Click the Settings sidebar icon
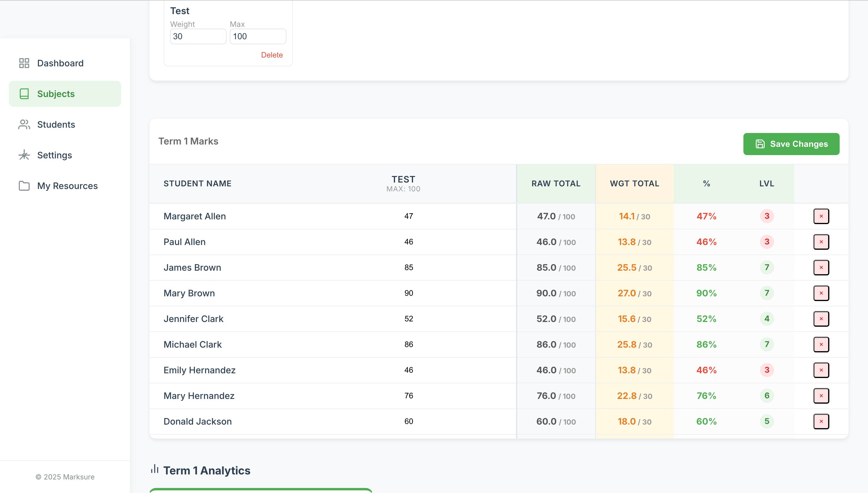The height and width of the screenshot is (493, 868). click(x=24, y=155)
